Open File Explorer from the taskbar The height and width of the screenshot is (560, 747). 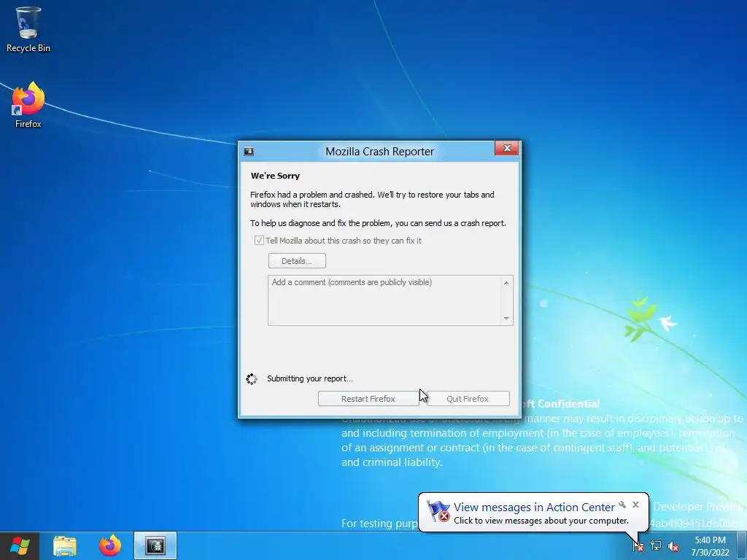point(65,545)
